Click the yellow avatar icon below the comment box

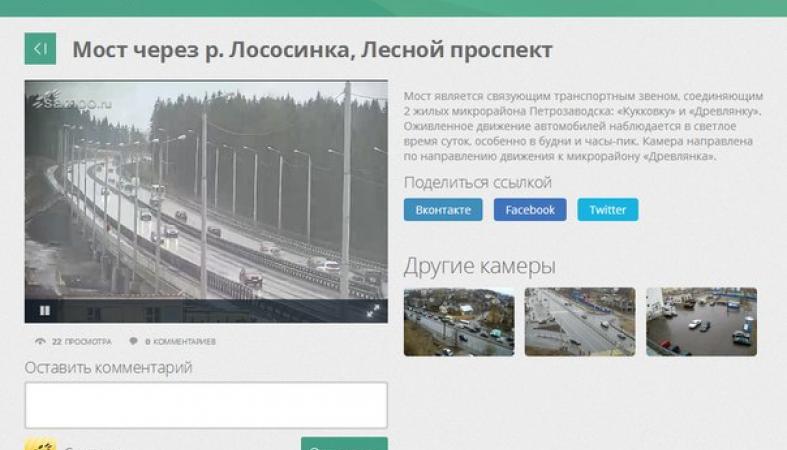(x=40, y=444)
